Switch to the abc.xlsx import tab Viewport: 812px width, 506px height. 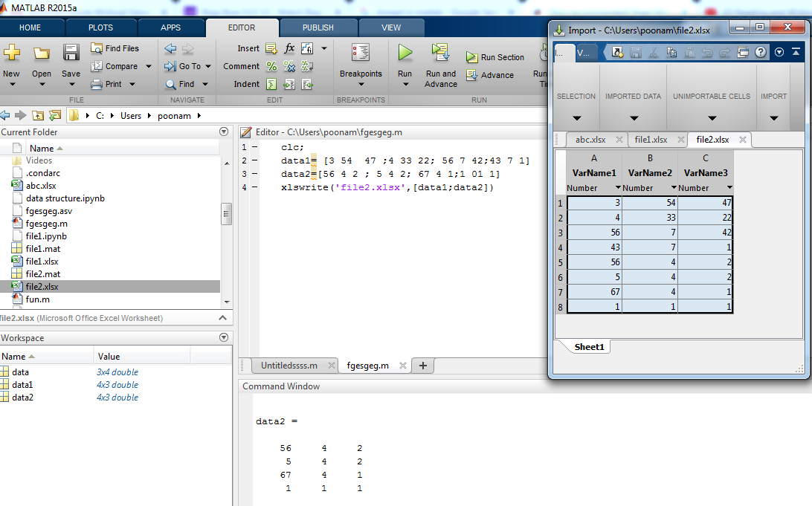pos(590,140)
